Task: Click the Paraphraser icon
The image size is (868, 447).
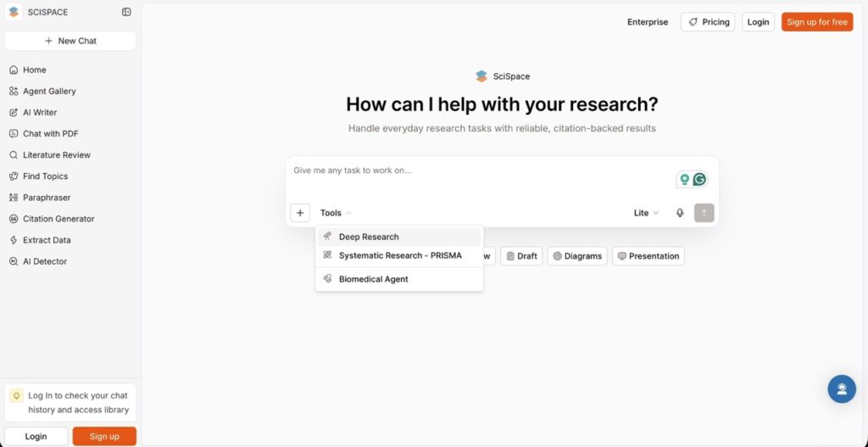Action: coord(14,198)
